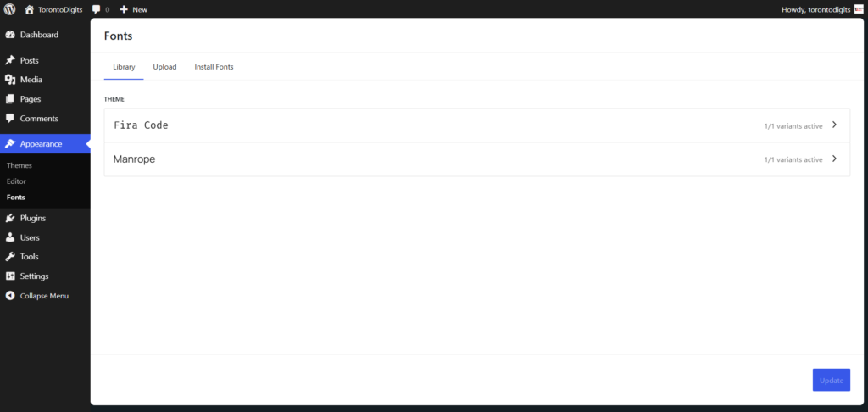
Task: Expand the Fira Code font chevron
Action: coord(834,125)
